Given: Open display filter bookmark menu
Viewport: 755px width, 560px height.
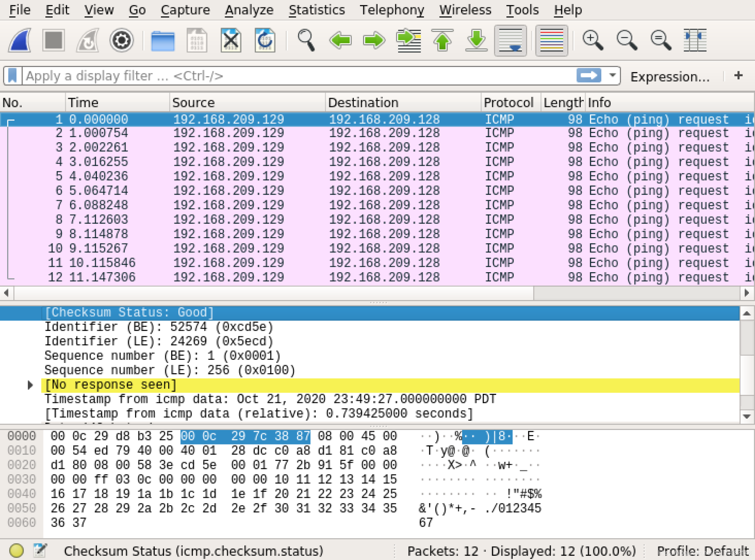Looking at the screenshot, I should (13, 75).
